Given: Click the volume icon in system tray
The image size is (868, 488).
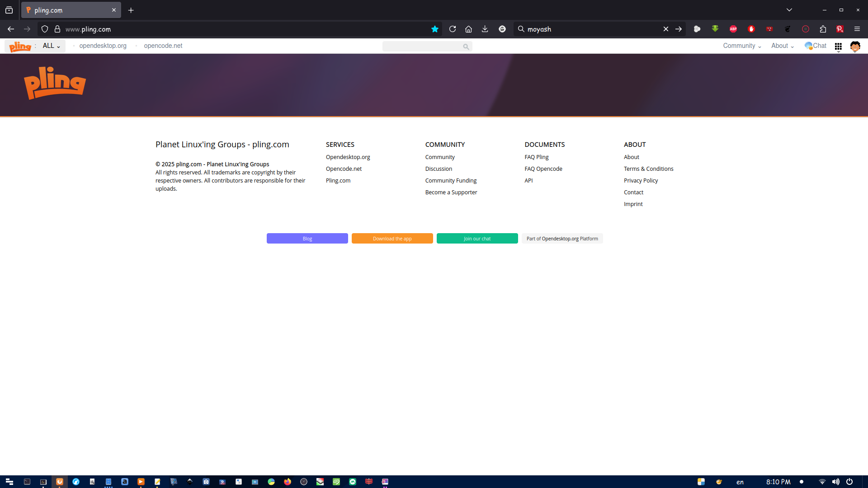Looking at the screenshot, I should 835,482.
